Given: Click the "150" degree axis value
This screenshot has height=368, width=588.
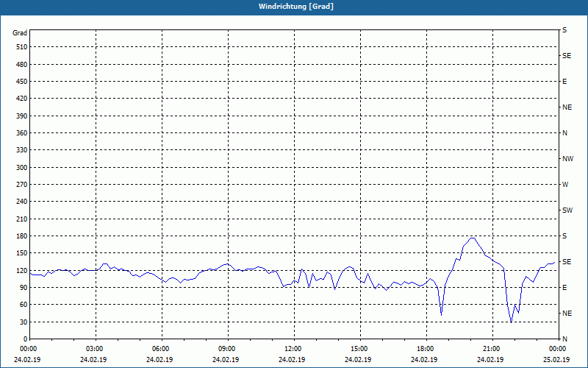Looking at the screenshot, I should [x=22, y=253].
